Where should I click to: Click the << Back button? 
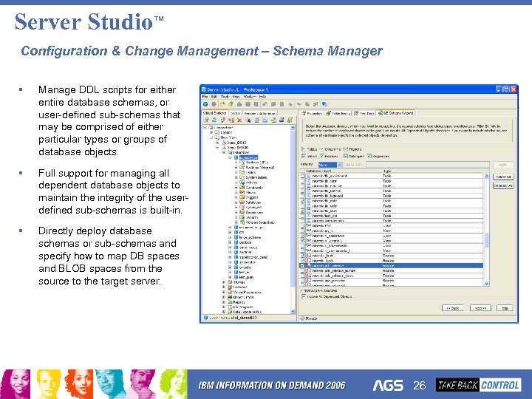(x=453, y=308)
